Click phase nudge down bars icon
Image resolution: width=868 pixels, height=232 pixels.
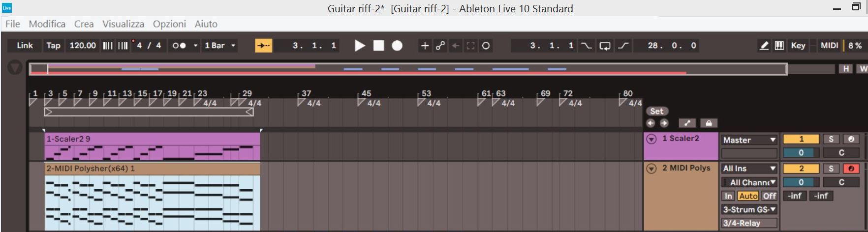click(107, 46)
